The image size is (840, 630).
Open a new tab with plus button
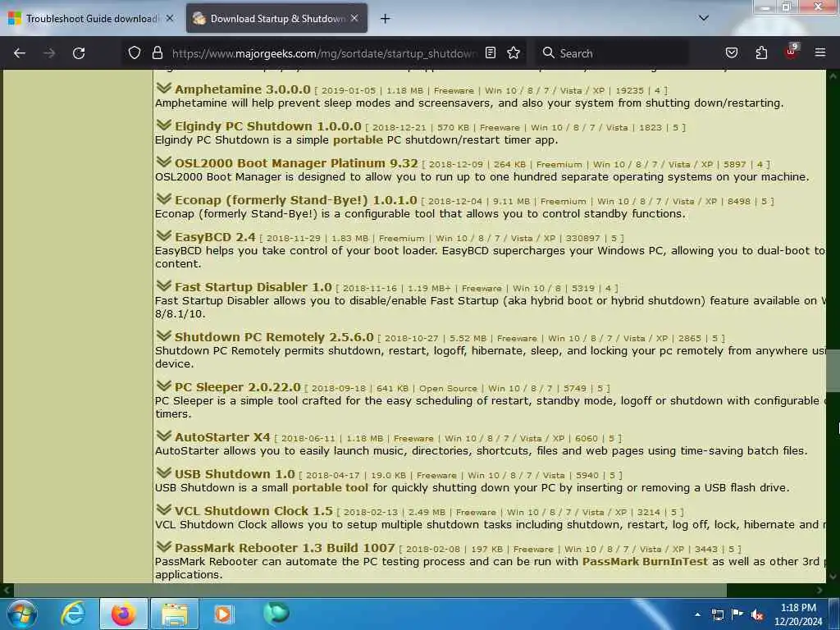(385, 19)
